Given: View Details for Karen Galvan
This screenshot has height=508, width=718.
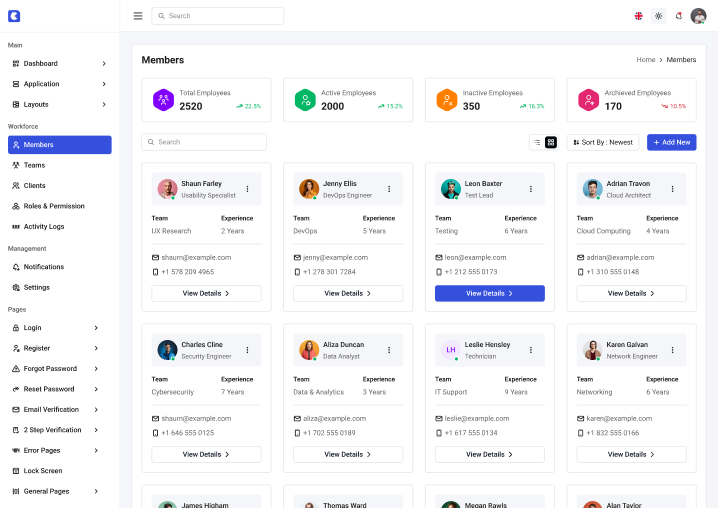Looking at the screenshot, I should (631, 454).
